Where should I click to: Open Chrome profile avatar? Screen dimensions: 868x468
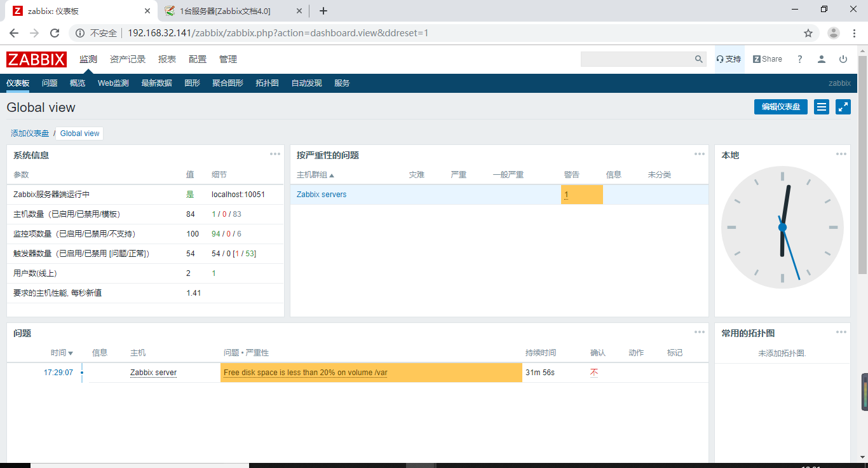[834, 33]
